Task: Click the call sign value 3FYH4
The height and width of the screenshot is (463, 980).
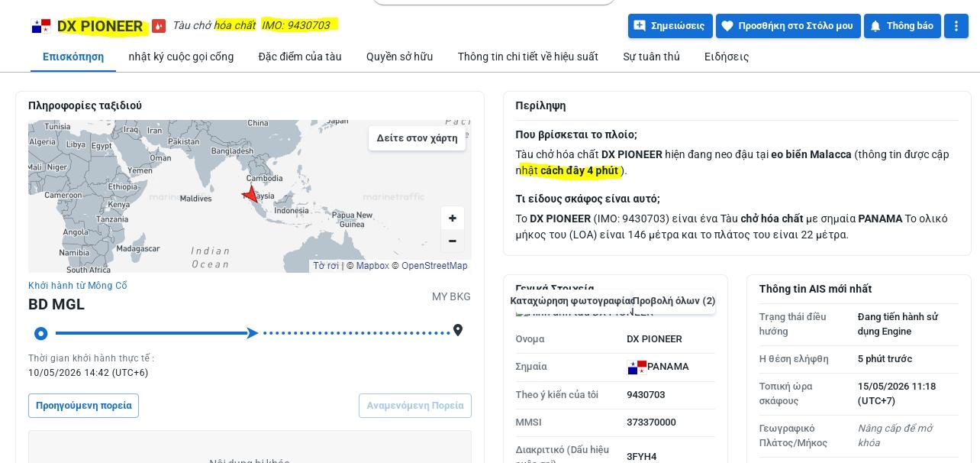Action: (x=642, y=457)
